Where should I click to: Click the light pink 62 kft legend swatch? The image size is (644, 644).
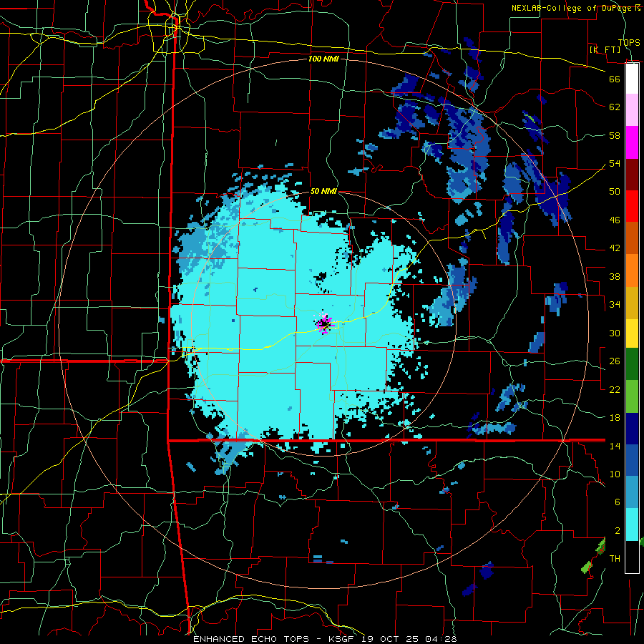click(632, 110)
